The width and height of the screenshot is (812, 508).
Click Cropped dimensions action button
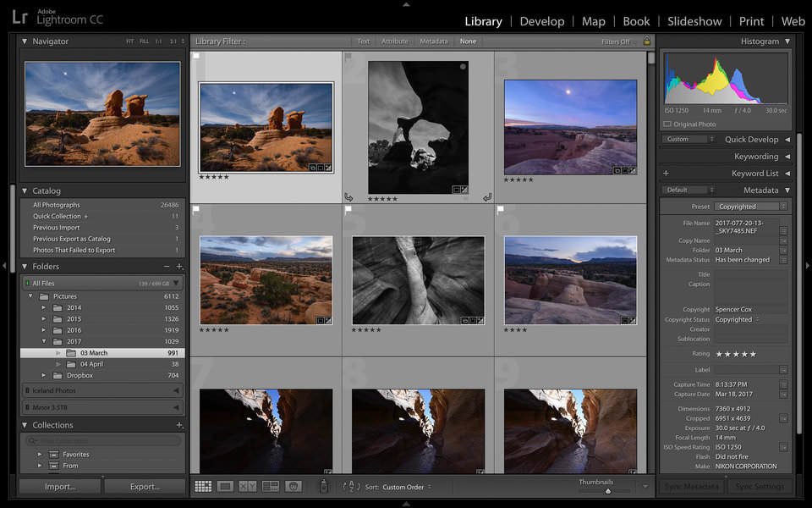tap(783, 418)
